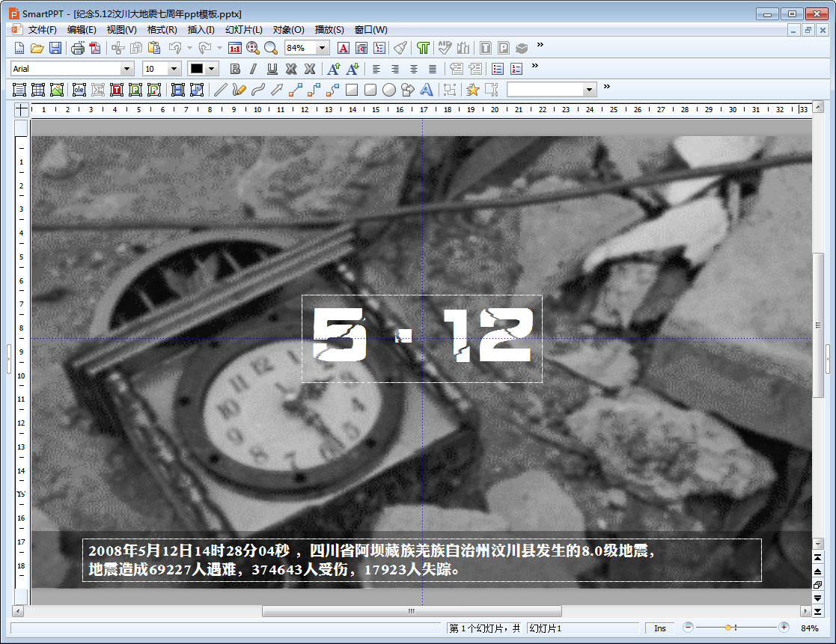The image size is (836, 644).
Task: Cut the selection with the scissors icon
Action: tap(118, 48)
